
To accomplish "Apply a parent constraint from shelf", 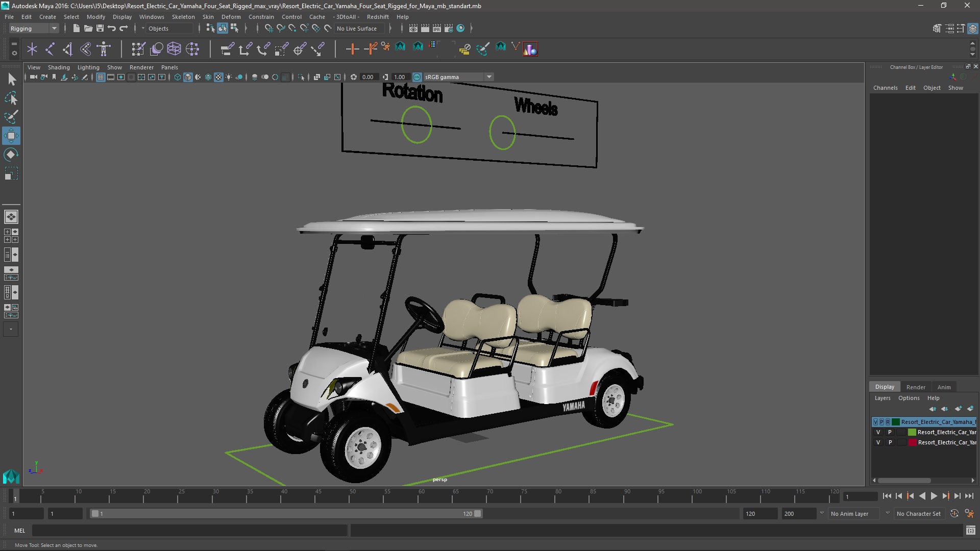I will pos(227,49).
